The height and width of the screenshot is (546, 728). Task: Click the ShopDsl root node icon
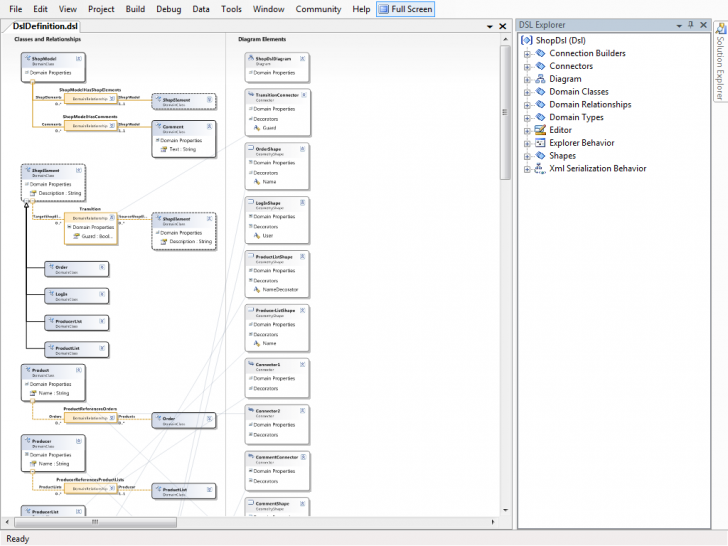527,40
